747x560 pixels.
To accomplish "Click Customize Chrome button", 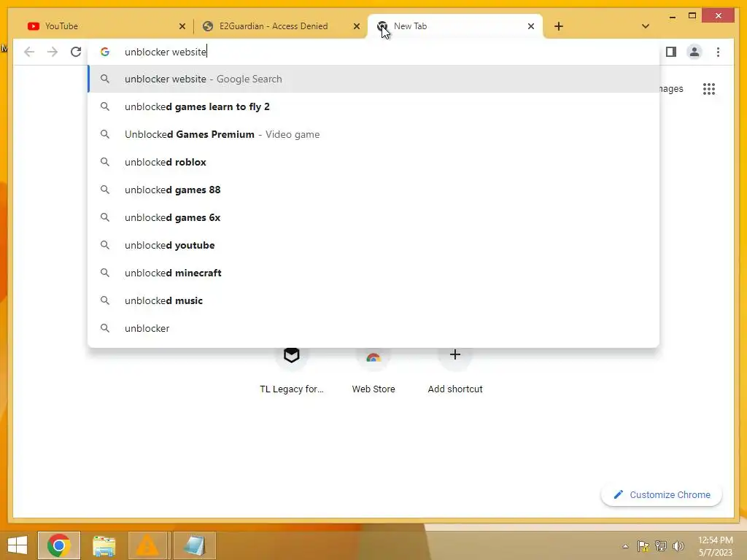I will click(x=662, y=495).
